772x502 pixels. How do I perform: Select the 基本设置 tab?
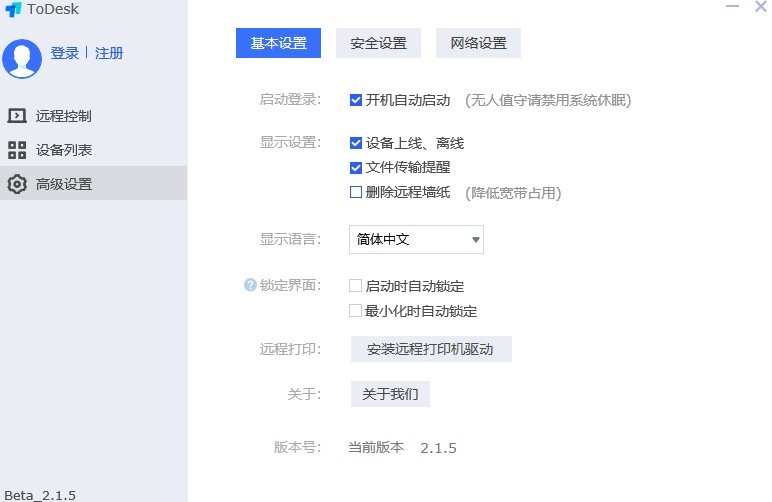point(278,43)
